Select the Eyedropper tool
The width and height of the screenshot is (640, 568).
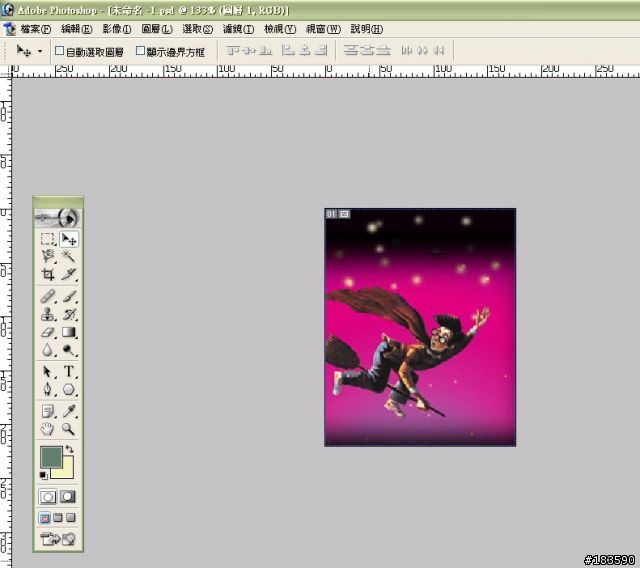tap(69, 411)
